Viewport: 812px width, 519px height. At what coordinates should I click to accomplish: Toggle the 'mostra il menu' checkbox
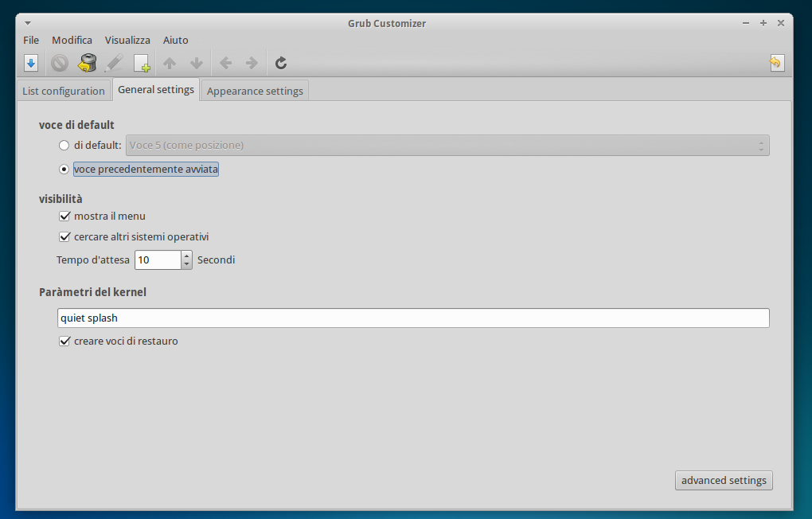tap(64, 216)
